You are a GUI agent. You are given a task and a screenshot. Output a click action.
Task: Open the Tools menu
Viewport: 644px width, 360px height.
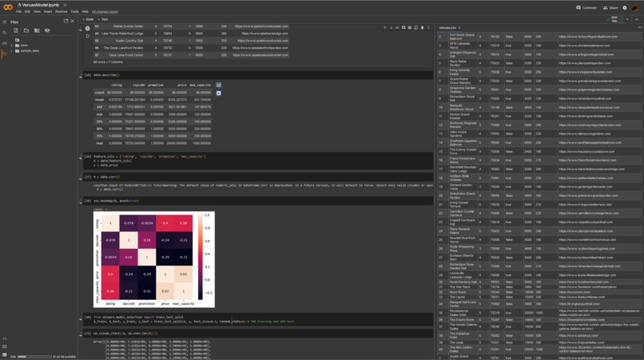(74, 11)
